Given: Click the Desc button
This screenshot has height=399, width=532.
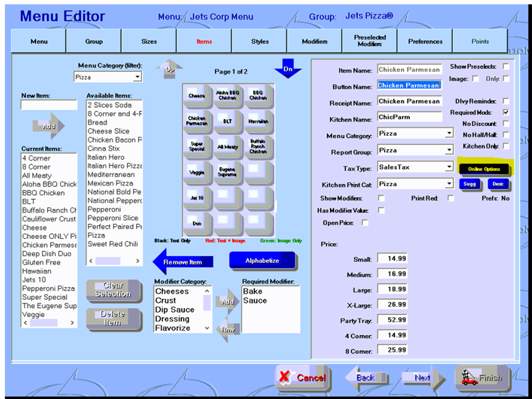Looking at the screenshot, I should pyautogui.click(x=498, y=184).
